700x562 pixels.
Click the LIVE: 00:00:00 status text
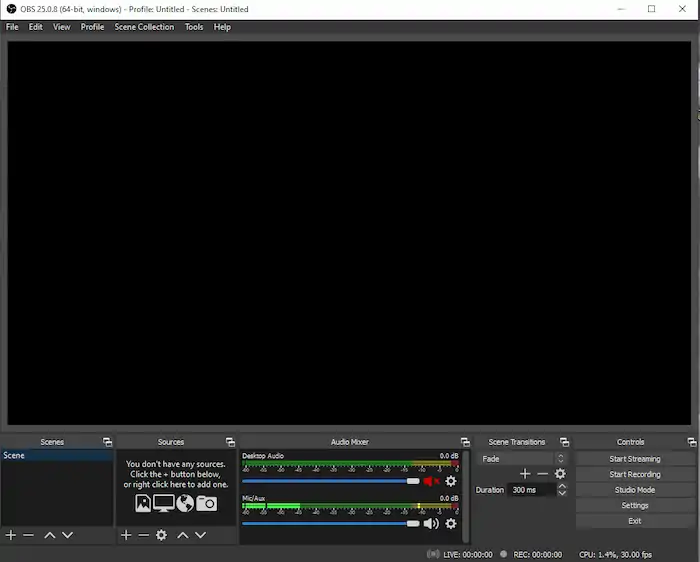[468, 555]
